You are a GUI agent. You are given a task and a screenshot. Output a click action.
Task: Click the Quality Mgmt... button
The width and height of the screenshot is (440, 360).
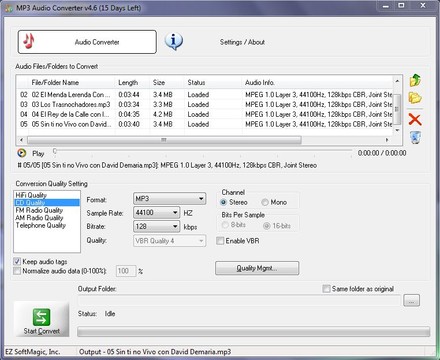[x=257, y=268]
